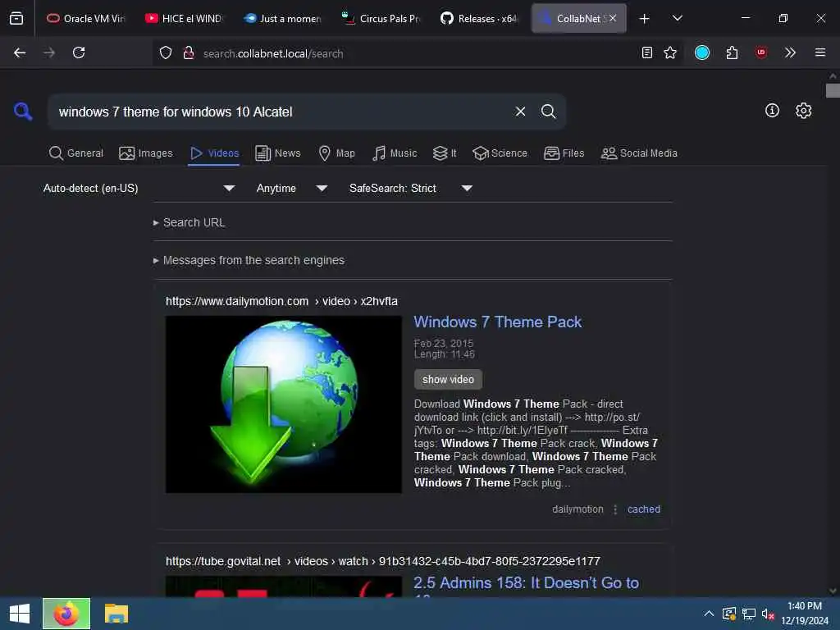Toggle reader view icon
Image resolution: width=840 pixels, height=630 pixels.
tap(647, 52)
